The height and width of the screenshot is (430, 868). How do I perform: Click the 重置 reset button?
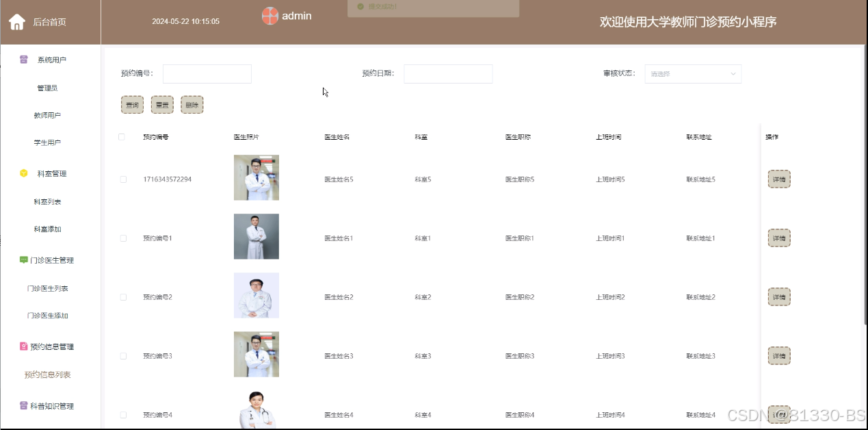[162, 105]
